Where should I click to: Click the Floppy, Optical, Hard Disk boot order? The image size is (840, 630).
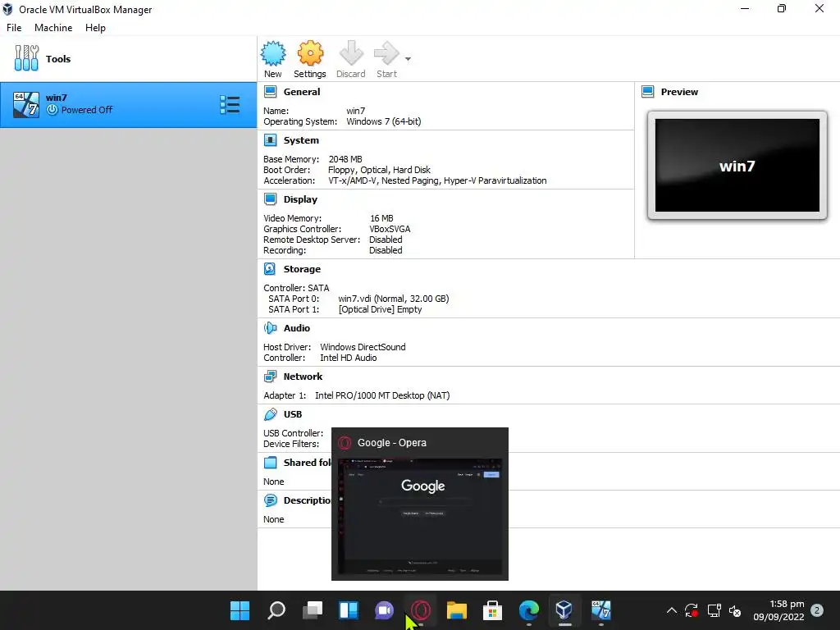[x=379, y=170]
